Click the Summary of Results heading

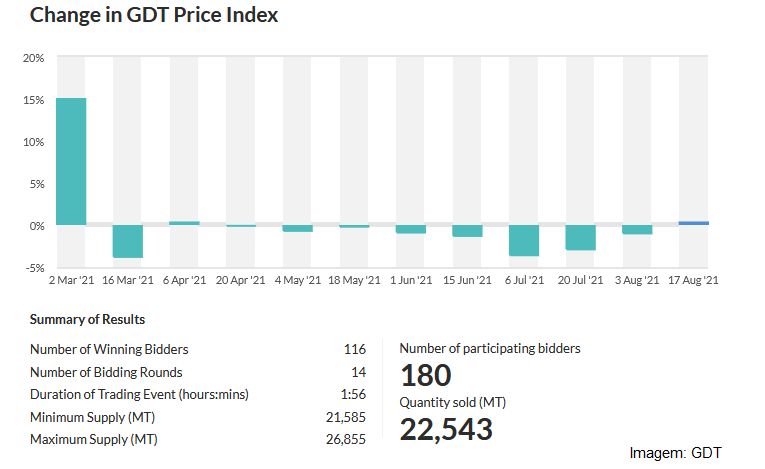[87, 319]
